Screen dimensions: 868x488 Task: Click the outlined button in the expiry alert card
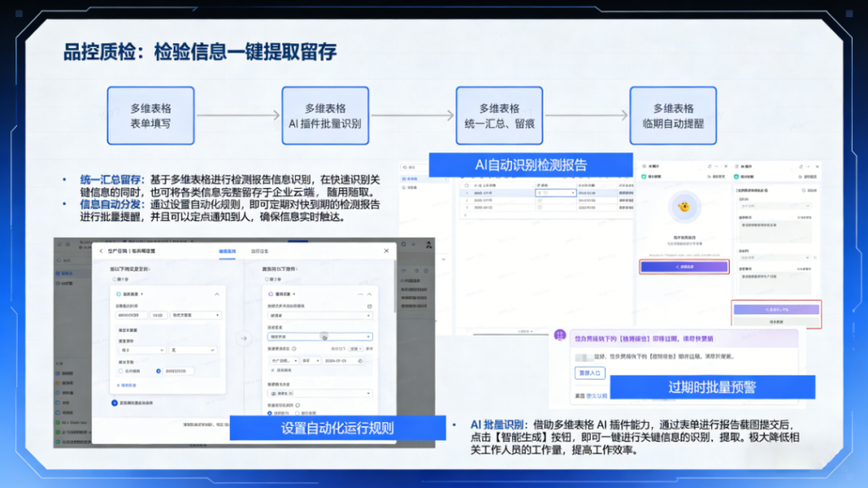click(x=588, y=372)
